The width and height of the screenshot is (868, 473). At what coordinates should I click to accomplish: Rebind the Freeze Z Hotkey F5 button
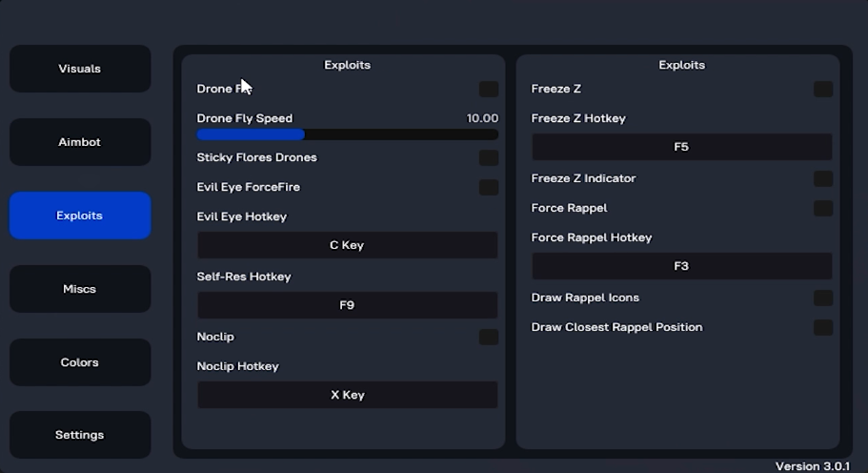tap(681, 147)
